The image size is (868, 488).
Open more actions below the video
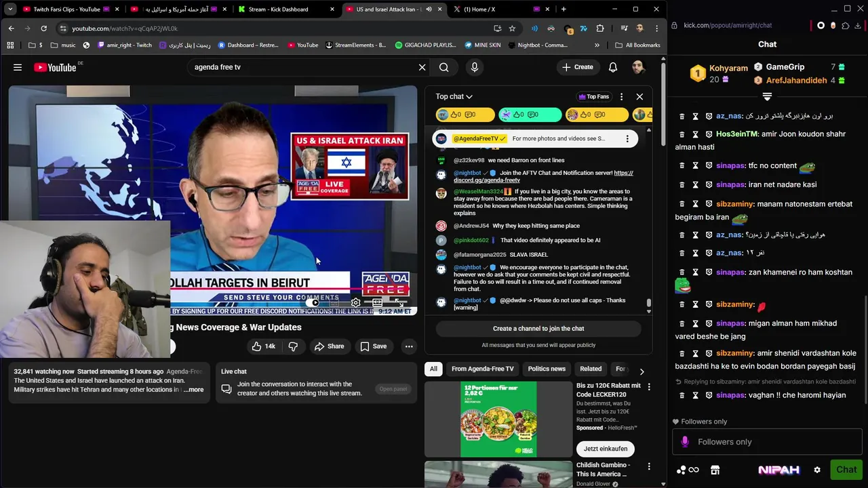tap(409, 346)
